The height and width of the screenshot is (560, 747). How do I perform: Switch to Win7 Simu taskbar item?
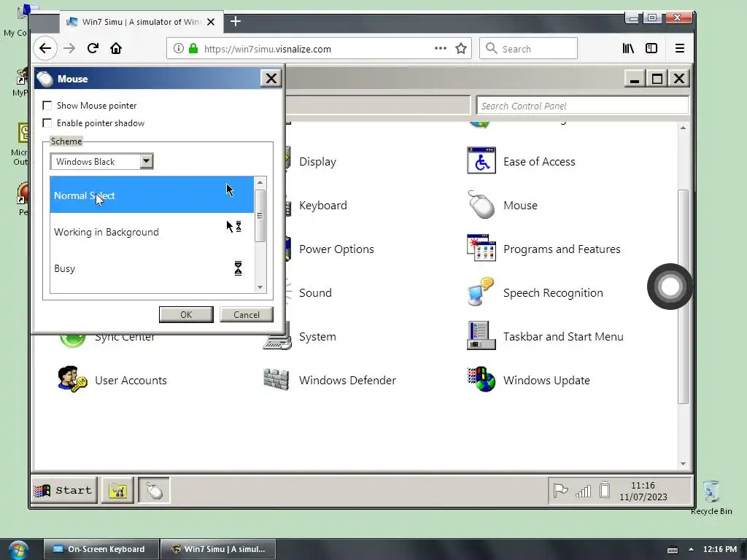(217, 549)
